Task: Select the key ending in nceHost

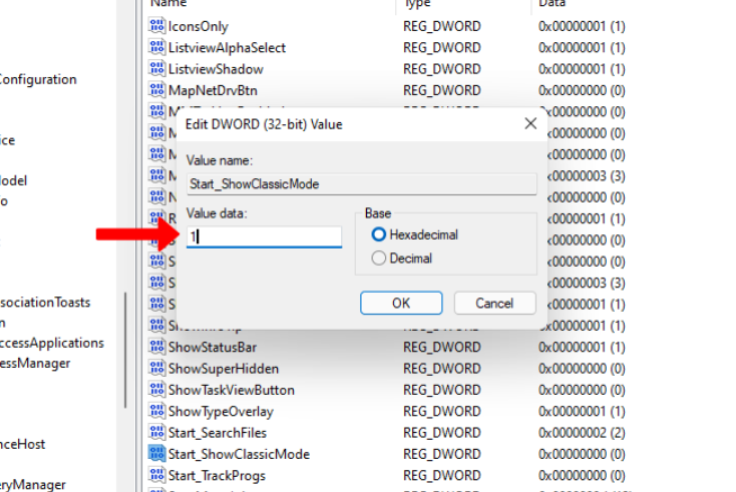Action: [x=23, y=444]
